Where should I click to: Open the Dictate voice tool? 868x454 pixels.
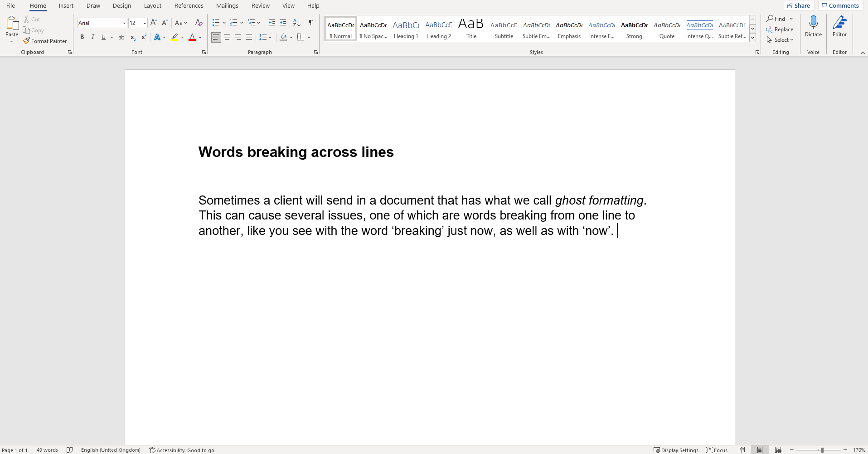click(x=813, y=27)
